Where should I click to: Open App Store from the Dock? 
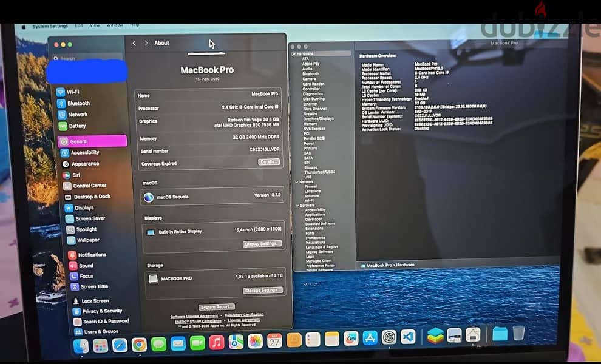click(x=370, y=339)
